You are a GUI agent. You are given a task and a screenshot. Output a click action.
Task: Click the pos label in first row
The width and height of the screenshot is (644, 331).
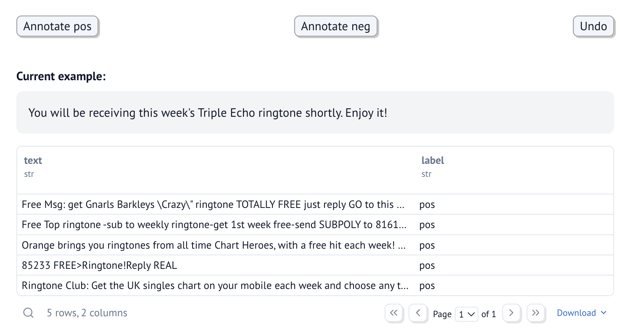coord(427,205)
